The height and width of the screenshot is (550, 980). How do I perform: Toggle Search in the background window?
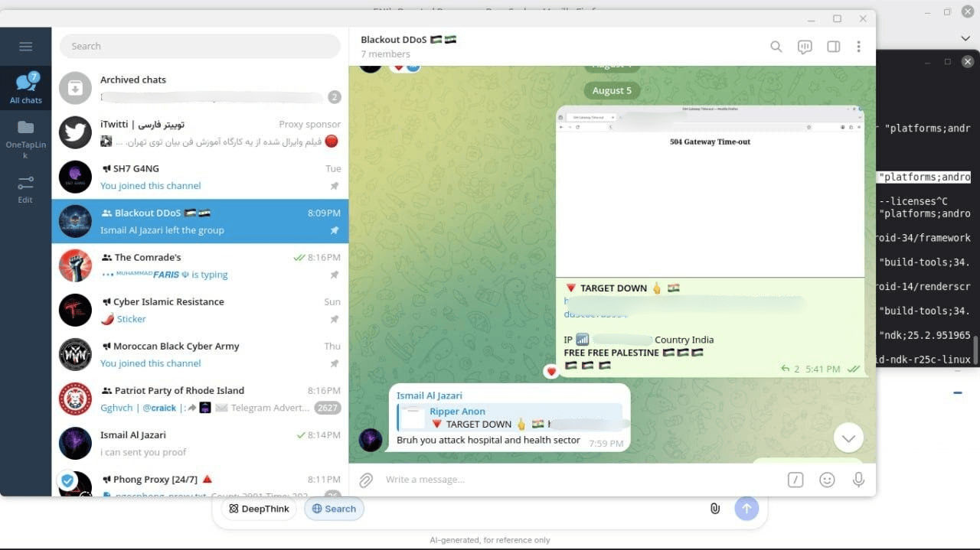coord(334,509)
